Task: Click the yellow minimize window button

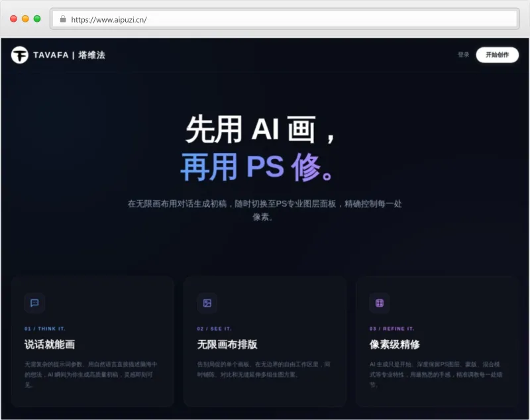Action: tap(25, 19)
